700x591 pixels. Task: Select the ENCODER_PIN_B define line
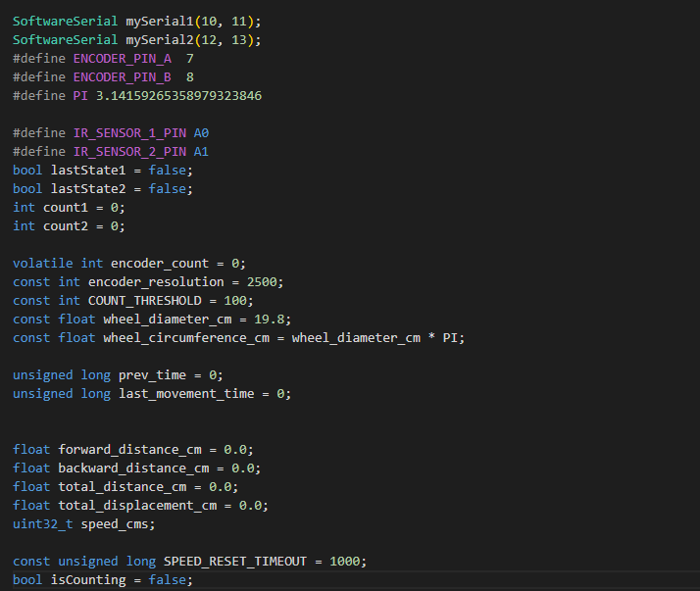(x=103, y=77)
